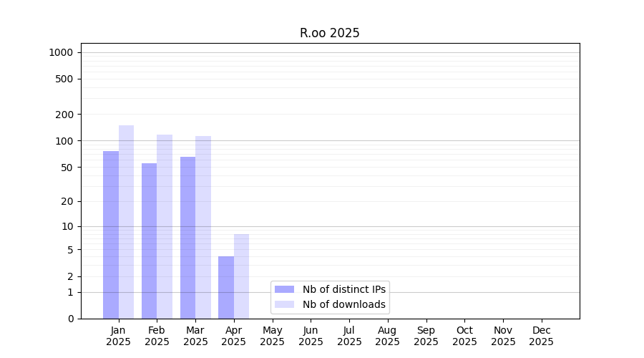Select the February downloads bar
This screenshot has height=358, width=644.
tap(165, 226)
